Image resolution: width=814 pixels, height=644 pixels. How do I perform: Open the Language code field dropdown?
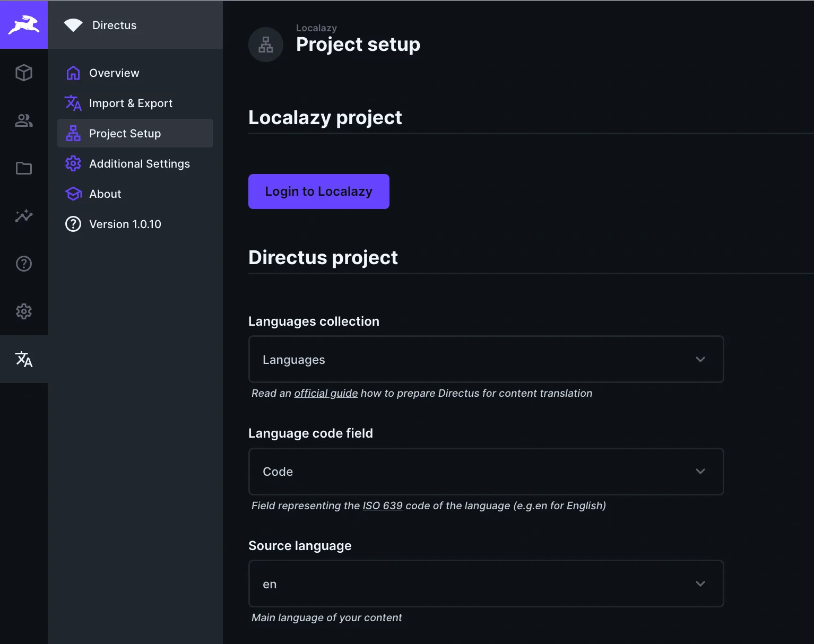click(x=486, y=472)
